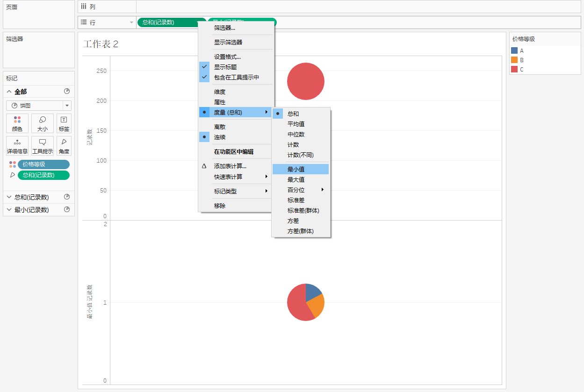Click blue A legend swatch
584x392 pixels.
point(514,50)
